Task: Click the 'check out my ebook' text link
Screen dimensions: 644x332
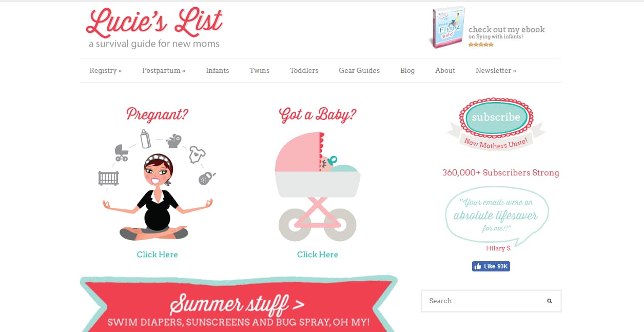Action: point(506,30)
